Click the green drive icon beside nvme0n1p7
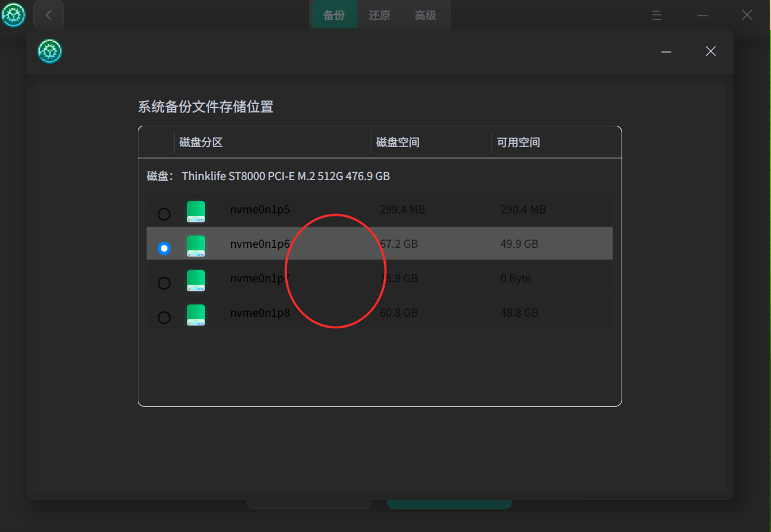 (x=195, y=281)
